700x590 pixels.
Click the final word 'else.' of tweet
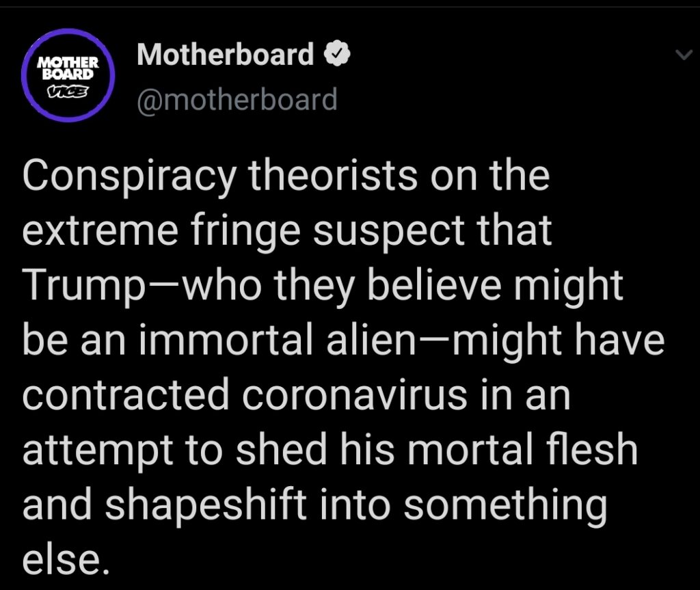[66, 559]
